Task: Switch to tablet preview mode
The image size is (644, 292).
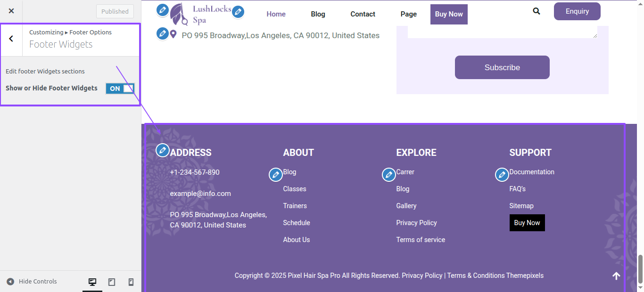Action: point(112,282)
